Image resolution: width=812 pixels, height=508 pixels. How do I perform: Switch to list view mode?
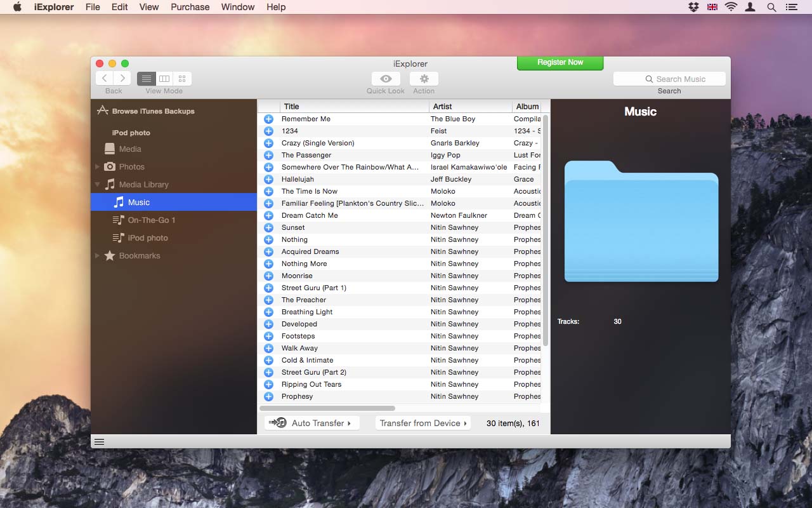(147, 79)
